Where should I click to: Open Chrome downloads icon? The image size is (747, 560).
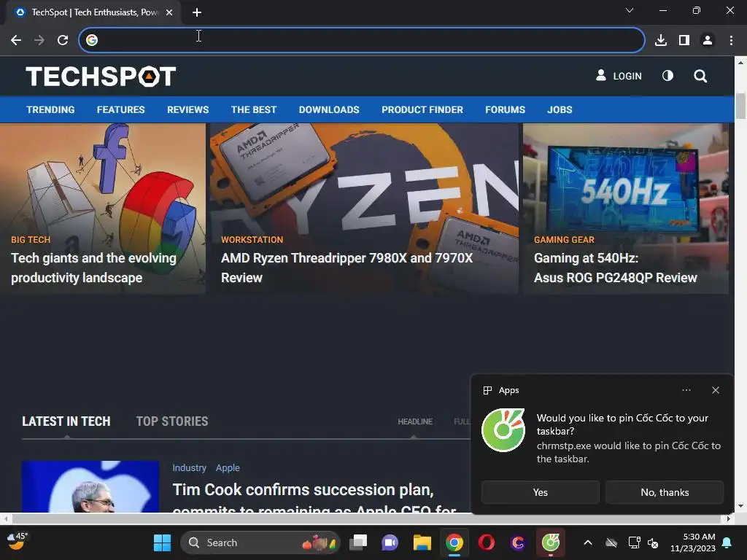pos(661,40)
